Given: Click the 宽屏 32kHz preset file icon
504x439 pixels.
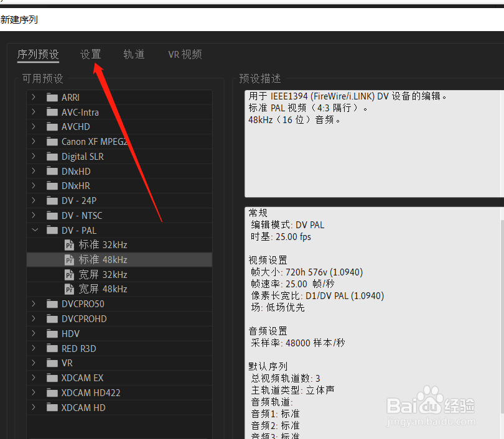Looking at the screenshot, I should click(x=69, y=275).
